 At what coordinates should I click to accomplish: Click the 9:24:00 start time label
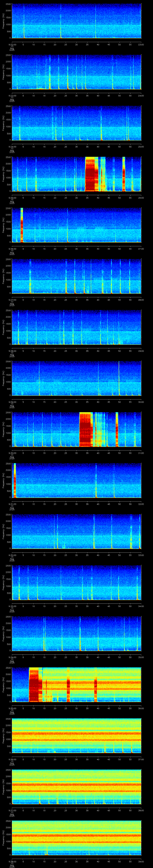pos(12,147)
